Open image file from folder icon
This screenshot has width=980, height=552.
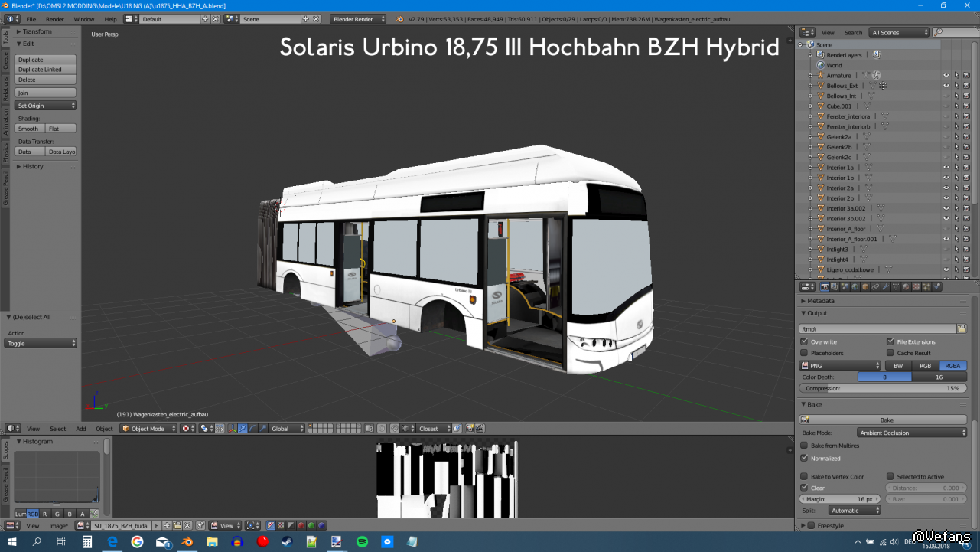(x=177, y=526)
